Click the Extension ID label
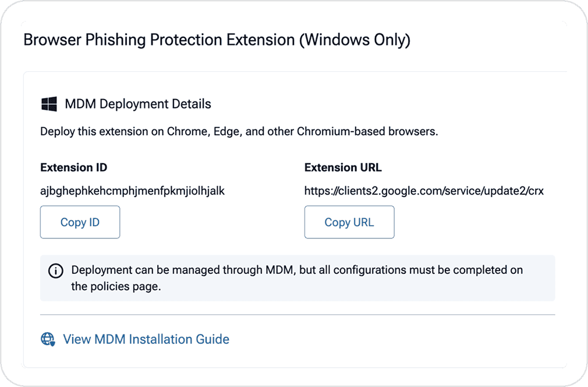The height and width of the screenshot is (387, 588). click(73, 168)
